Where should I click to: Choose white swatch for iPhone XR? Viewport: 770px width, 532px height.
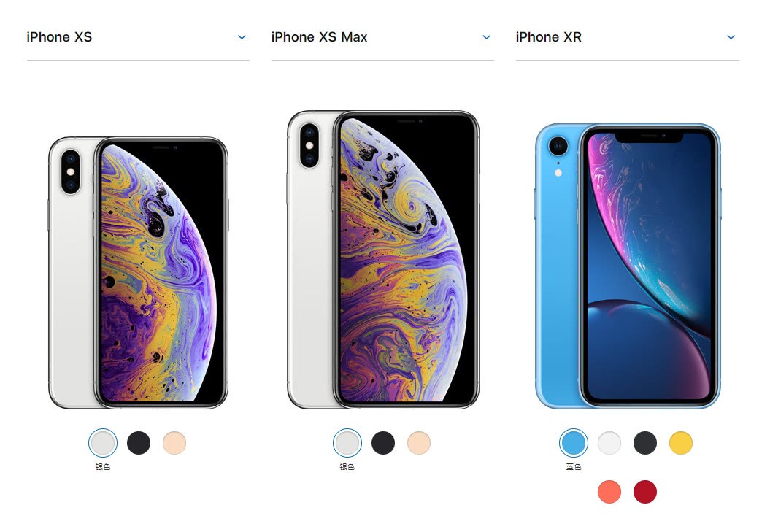(609, 442)
